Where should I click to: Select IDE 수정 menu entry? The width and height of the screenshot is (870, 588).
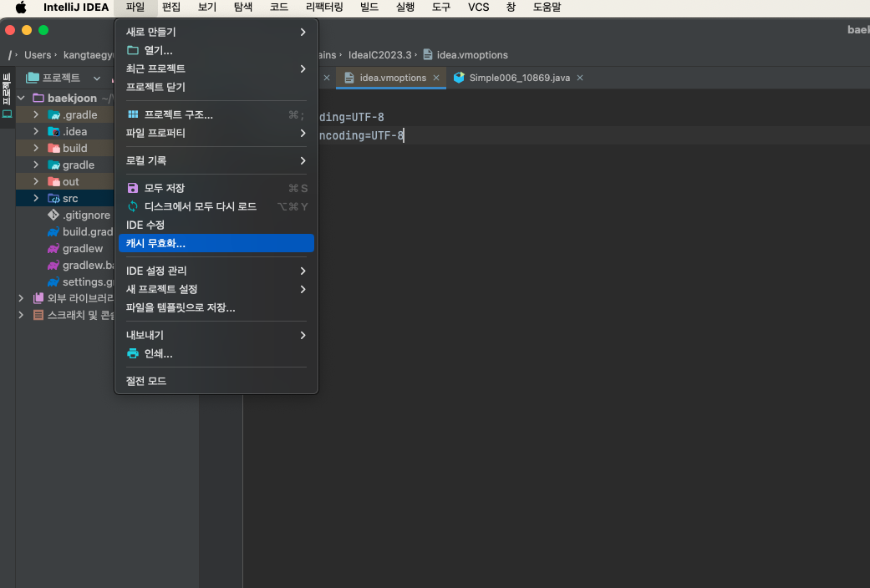(216, 226)
